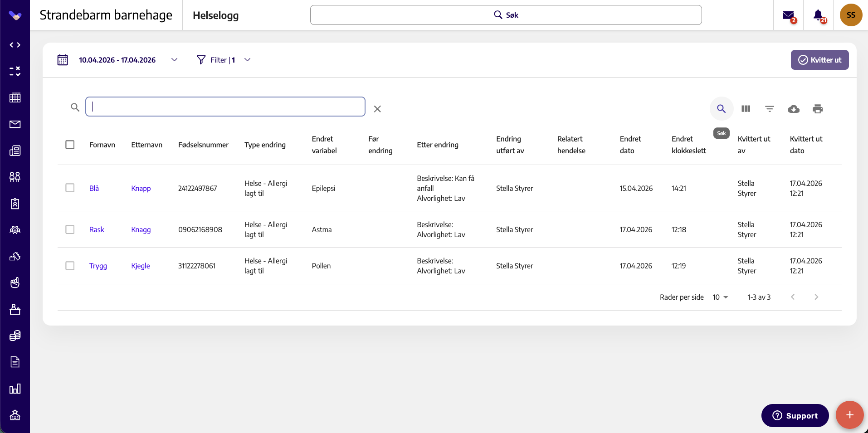This screenshot has height=433, width=868.
Task: Open the document icon in the sidebar
Action: [x=15, y=362]
